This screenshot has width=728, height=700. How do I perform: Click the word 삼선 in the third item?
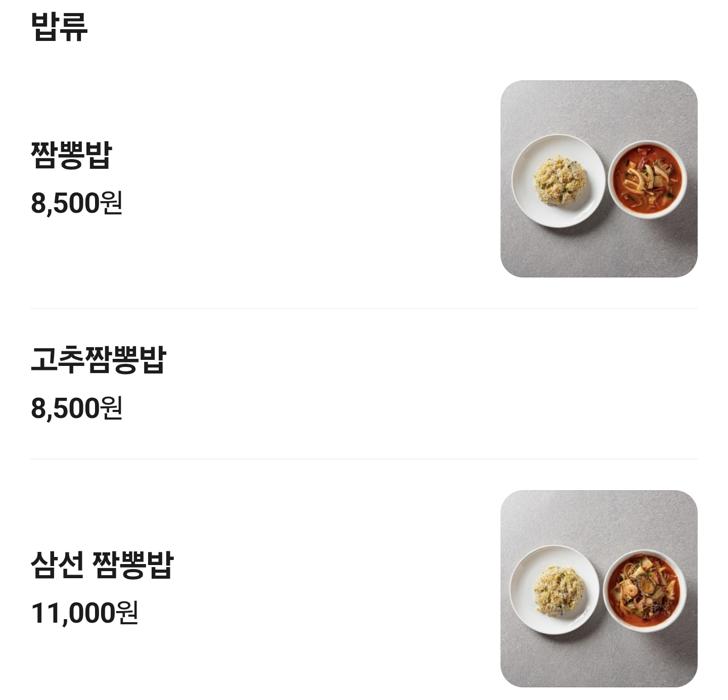click(57, 565)
